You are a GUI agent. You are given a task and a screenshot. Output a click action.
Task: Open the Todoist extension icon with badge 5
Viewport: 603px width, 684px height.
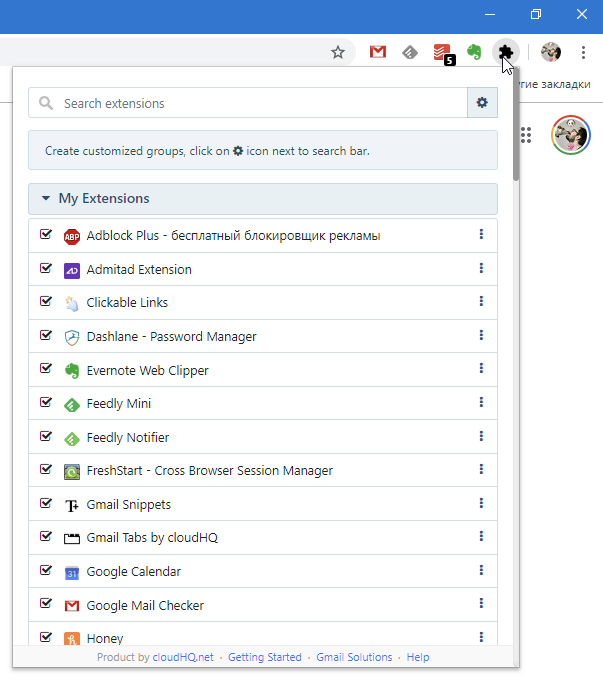pyautogui.click(x=443, y=53)
